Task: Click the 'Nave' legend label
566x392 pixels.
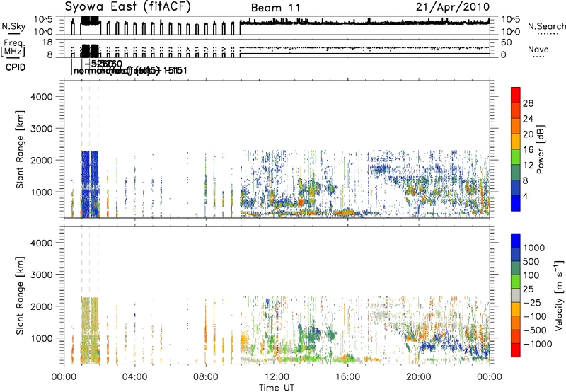Action: click(538, 49)
